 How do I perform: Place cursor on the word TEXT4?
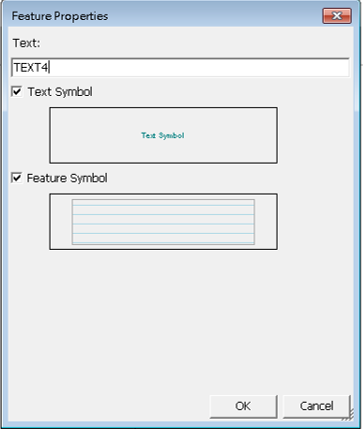pyautogui.click(x=31, y=68)
